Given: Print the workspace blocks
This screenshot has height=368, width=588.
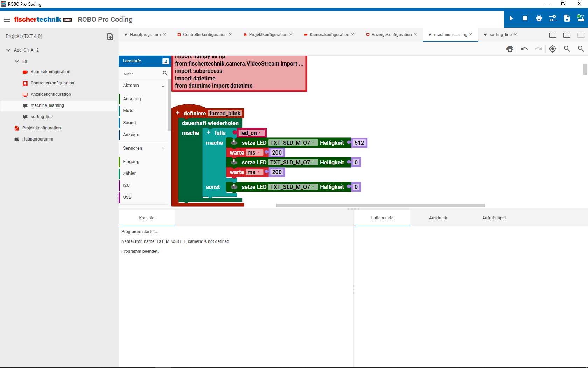Looking at the screenshot, I should pos(510,49).
